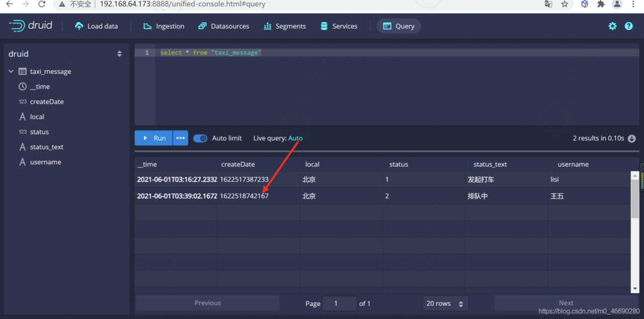Open browser profile avatar
The image size is (644, 319).
[x=617, y=4]
